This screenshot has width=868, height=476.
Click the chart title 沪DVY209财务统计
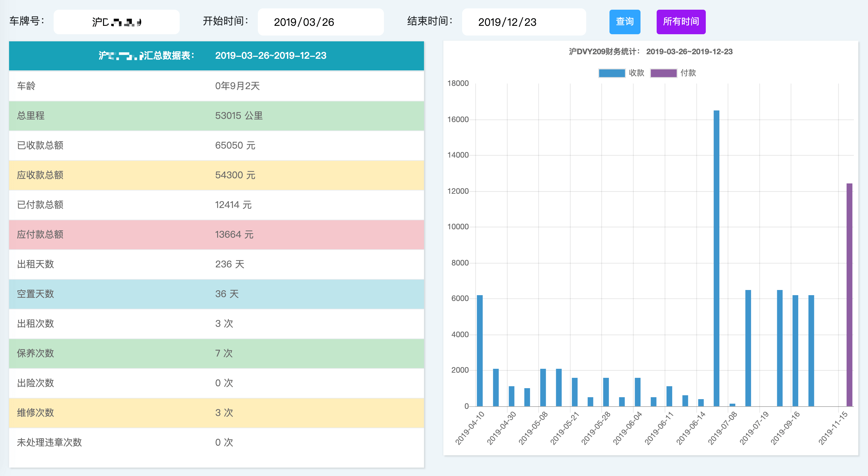pyautogui.click(x=605, y=52)
